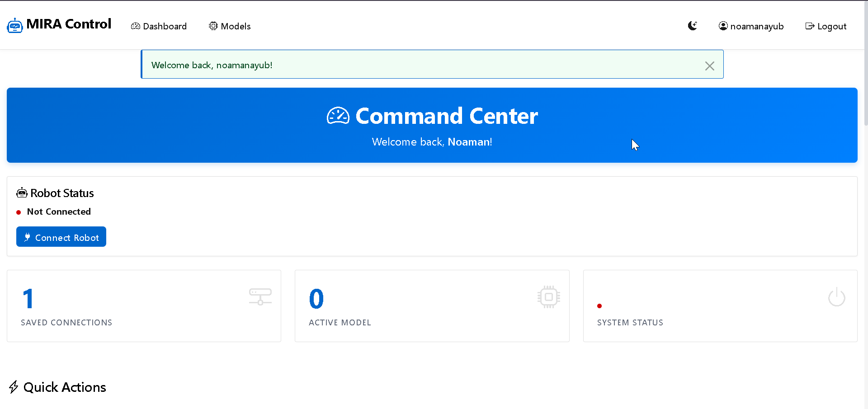
Task: Select the Saved Connections card
Action: point(144,306)
